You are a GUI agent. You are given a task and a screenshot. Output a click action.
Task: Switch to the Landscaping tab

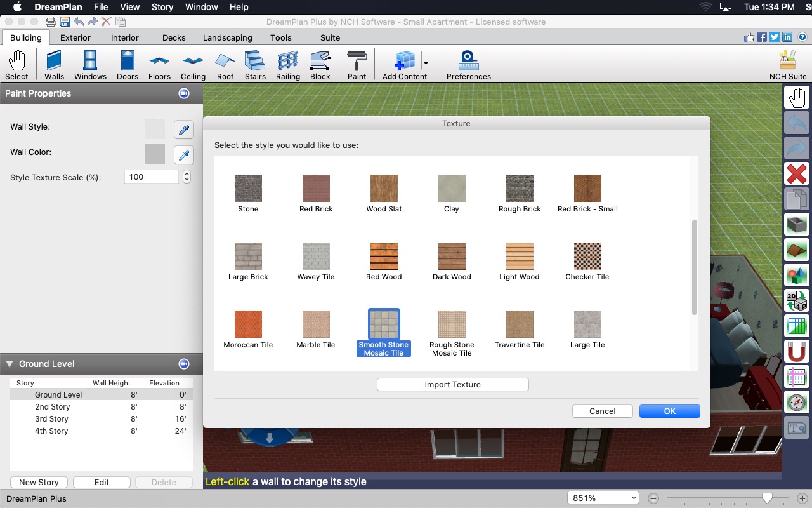(x=227, y=37)
